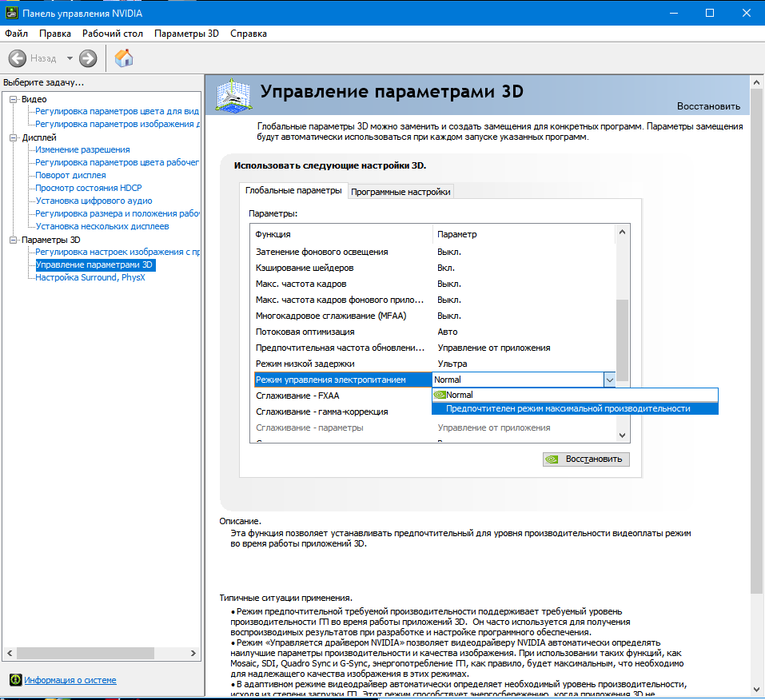Click main page scroll up arrow
The height and width of the screenshot is (700, 765).
point(757,82)
